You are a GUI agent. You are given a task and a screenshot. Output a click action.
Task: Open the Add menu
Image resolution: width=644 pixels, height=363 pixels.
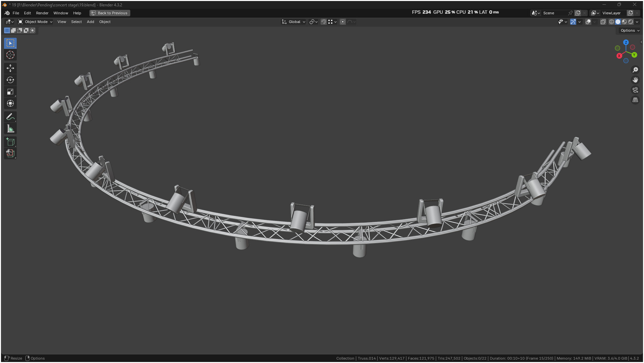point(90,22)
